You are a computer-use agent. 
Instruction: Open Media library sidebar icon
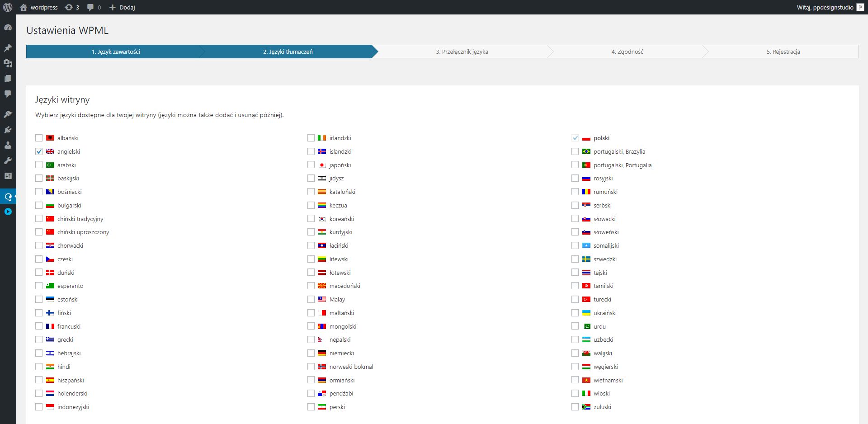click(x=8, y=63)
